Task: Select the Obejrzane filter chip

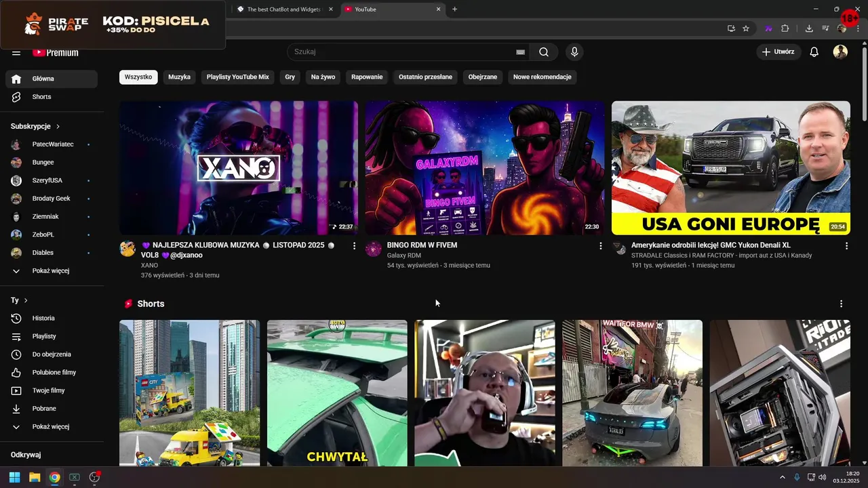Action: coord(483,77)
